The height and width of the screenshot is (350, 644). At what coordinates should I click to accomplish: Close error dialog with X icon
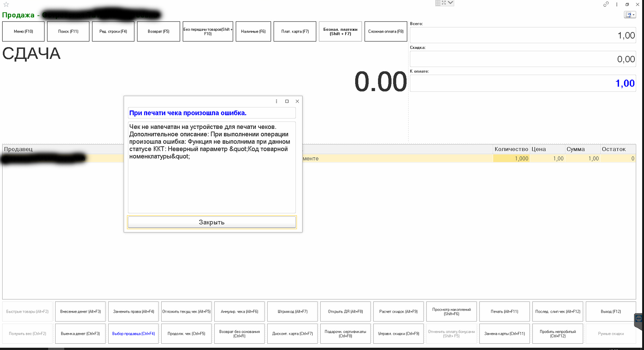pos(297,101)
